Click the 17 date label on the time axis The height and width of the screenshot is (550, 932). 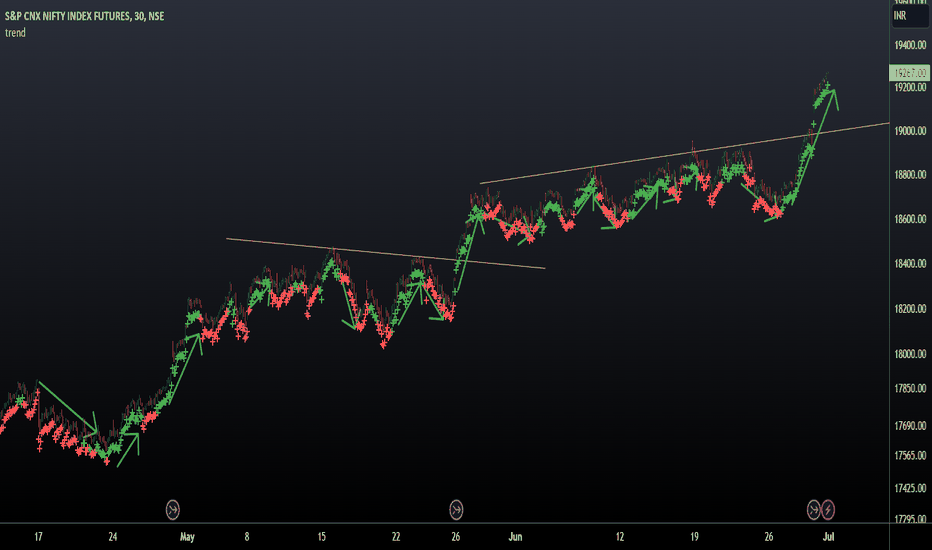pyautogui.click(x=38, y=537)
